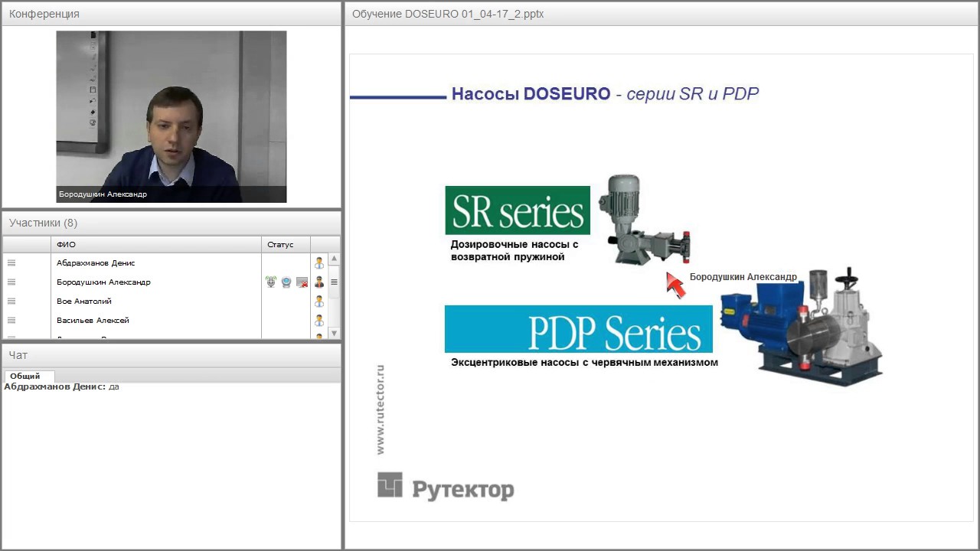Click the SR series pump image

pos(645,220)
